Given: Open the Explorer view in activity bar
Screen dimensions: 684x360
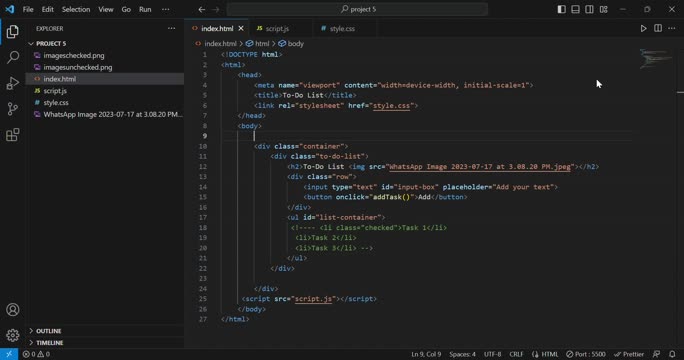Looking at the screenshot, I should click(x=13, y=31).
